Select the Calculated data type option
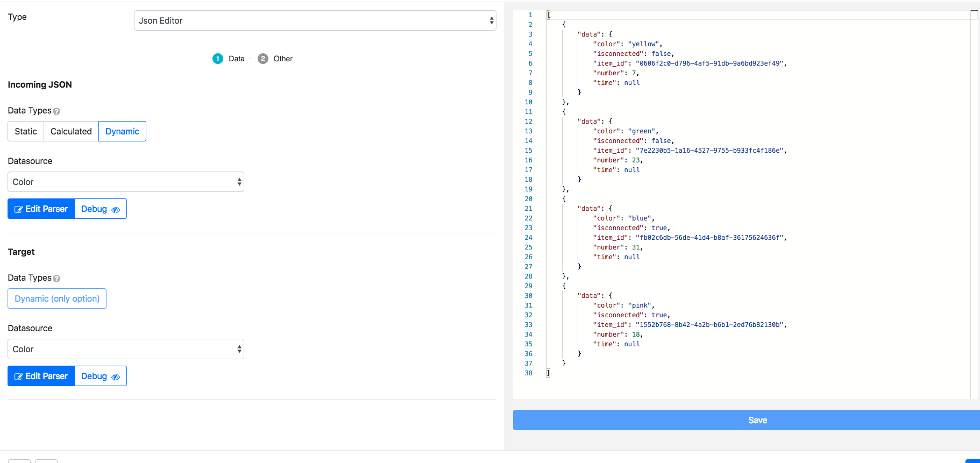980x463 pixels. 71,131
